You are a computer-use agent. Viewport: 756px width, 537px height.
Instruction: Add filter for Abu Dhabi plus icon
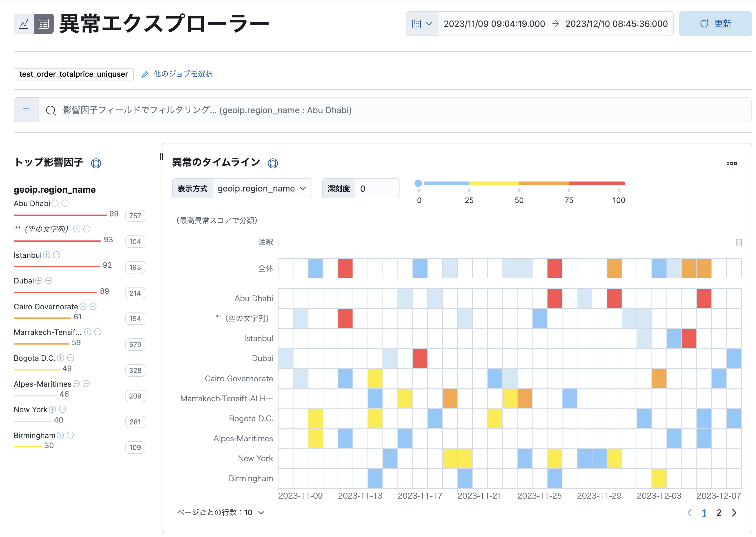[55, 203]
